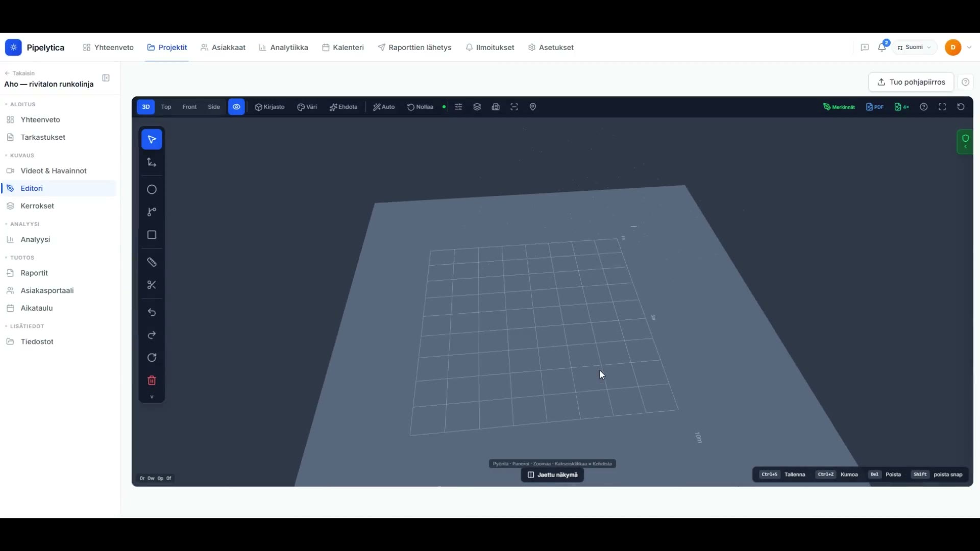Click the reload icon at editor top right
Screen dimensions: 980x551
[x=961, y=107]
